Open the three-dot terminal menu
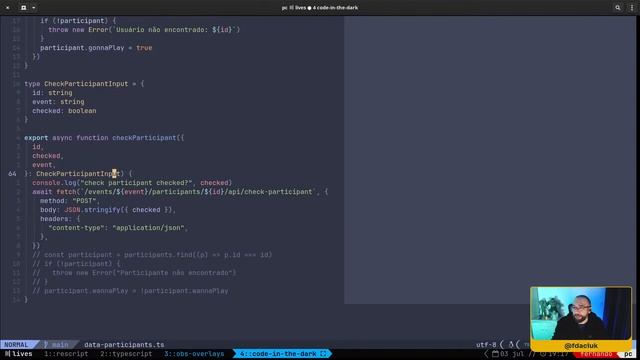 click(632, 7)
